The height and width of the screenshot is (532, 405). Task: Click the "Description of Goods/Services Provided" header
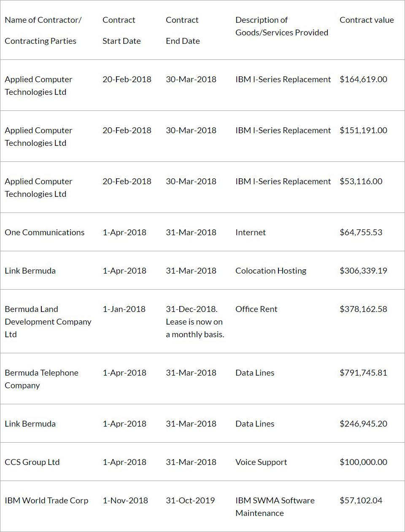point(281,26)
